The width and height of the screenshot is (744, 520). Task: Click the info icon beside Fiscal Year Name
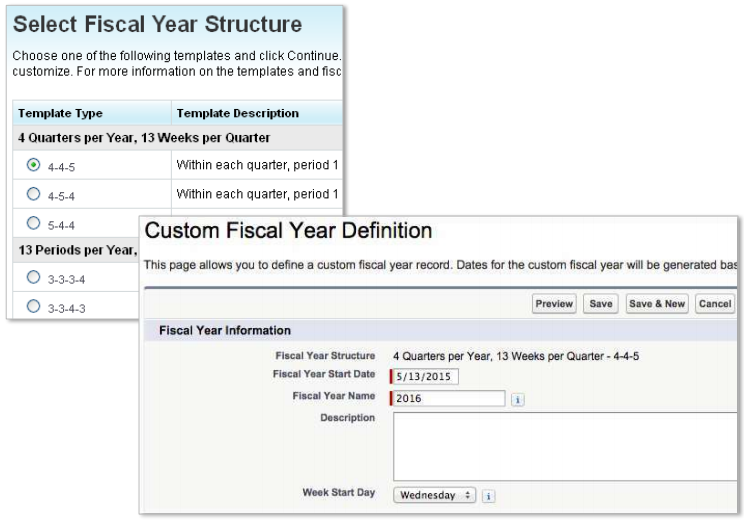click(518, 399)
